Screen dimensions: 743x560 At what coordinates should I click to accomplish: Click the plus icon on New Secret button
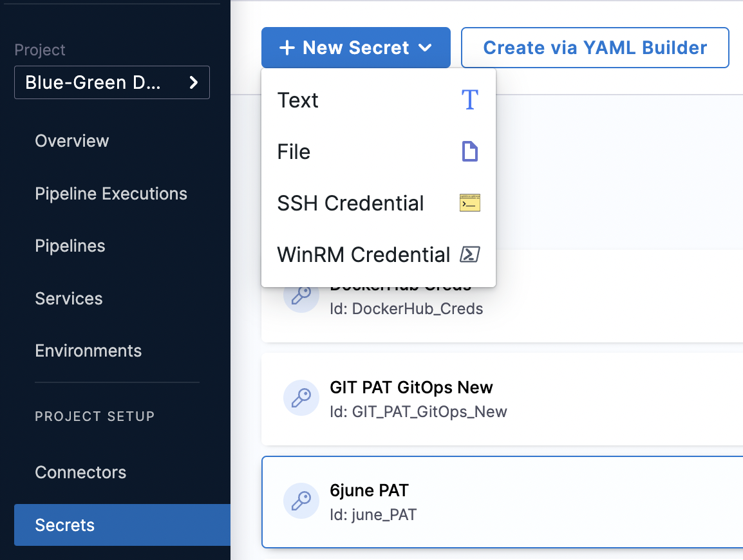pyautogui.click(x=288, y=47)
